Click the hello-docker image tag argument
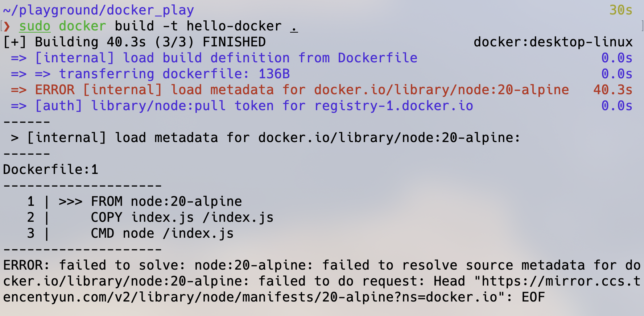 tap(234, 26)
